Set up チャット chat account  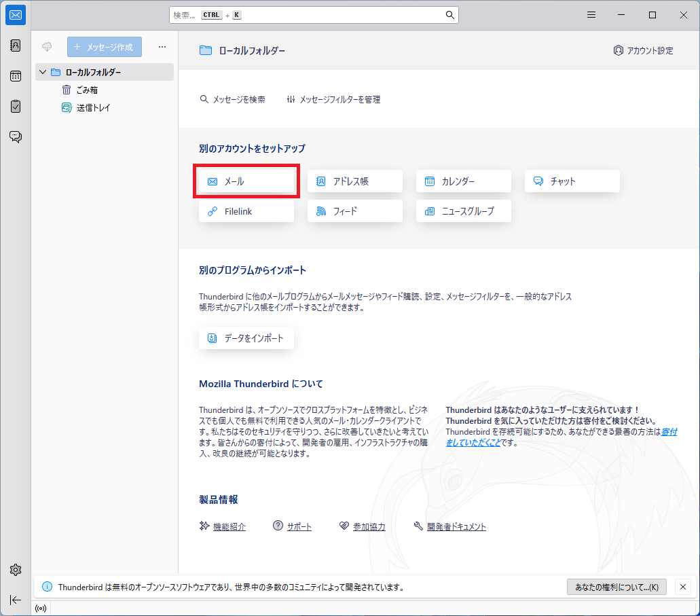[572, 181]
